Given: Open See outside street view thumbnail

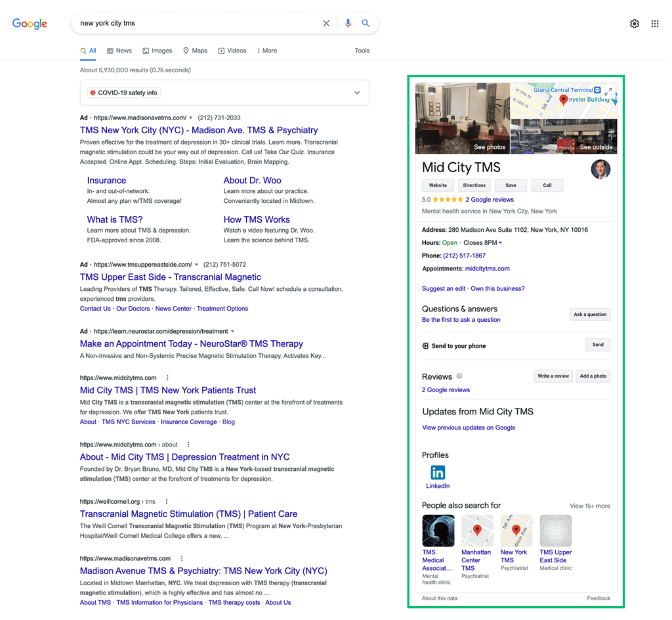Looking at the screenshot, I should [564, 137].
